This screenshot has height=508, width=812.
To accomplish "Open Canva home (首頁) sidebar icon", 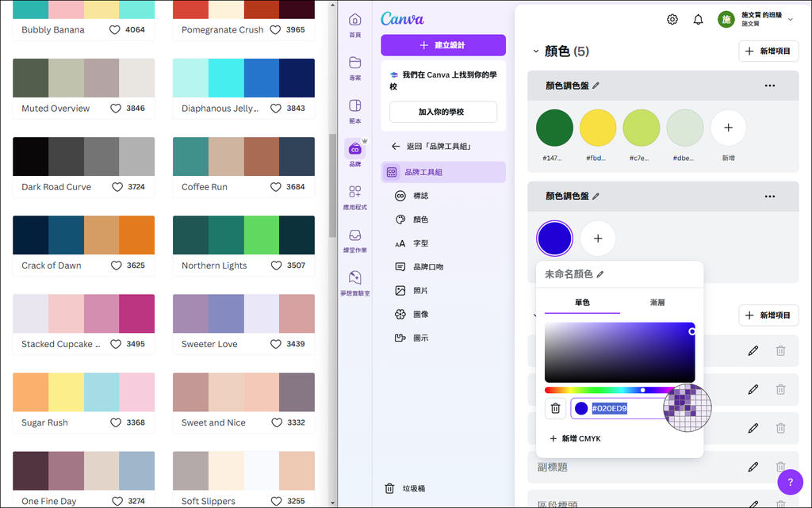I will [x=354, y=25].
